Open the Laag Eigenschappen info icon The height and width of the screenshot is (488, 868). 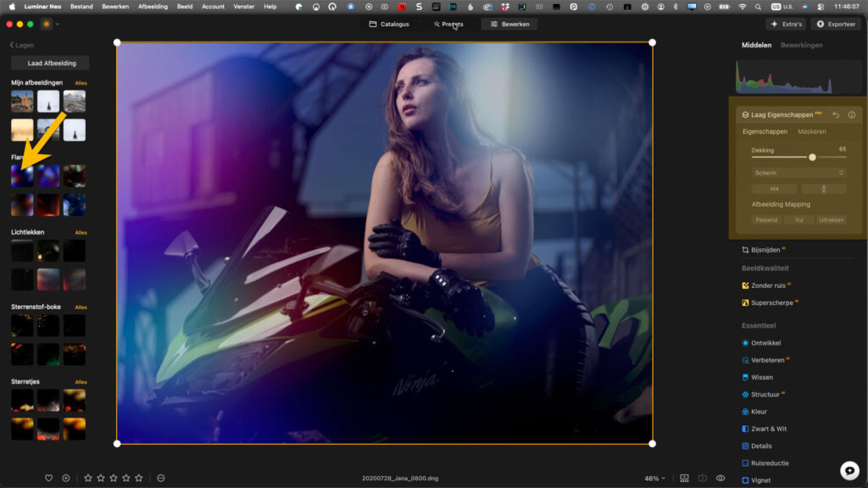[x=851, y=115]
